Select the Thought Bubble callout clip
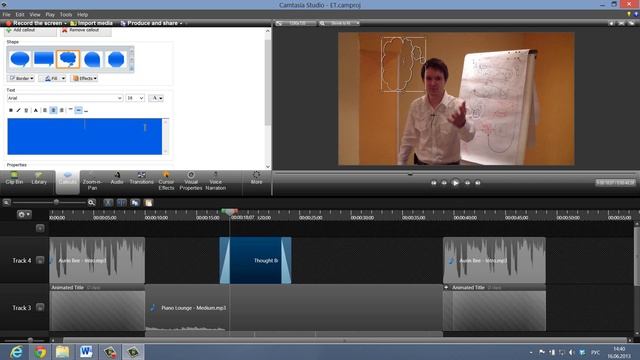The width and height of the screenshot is (640, 360). 256,260
